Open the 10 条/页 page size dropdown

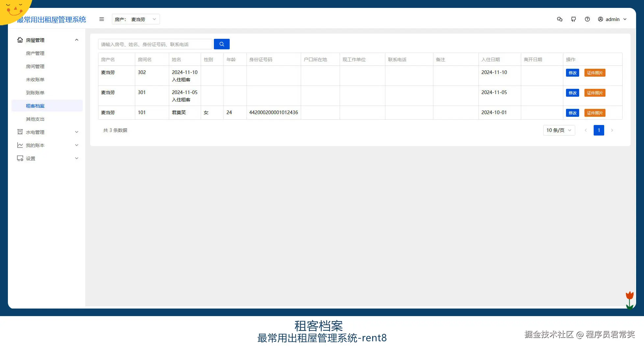pyautogui.click(x=558, y=130)
